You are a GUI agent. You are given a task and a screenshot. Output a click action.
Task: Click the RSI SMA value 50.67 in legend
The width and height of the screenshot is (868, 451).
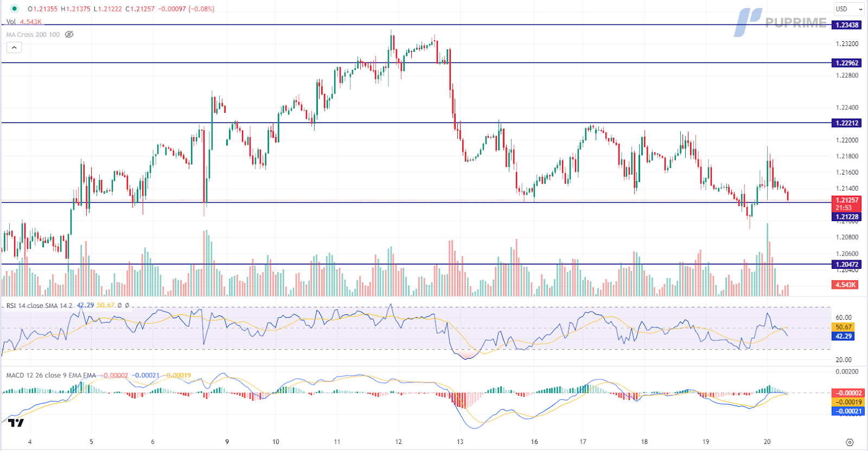point(106,305)
